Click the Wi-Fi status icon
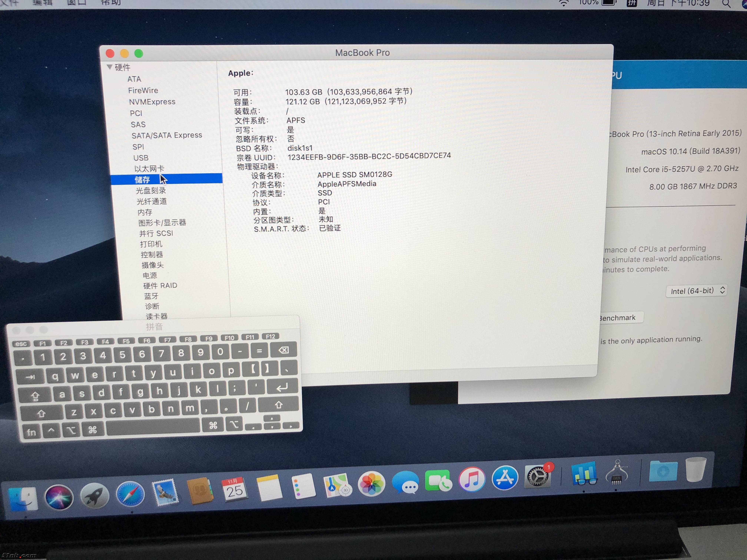The height and width of the screenshot is (560, 747). (563, 3)
